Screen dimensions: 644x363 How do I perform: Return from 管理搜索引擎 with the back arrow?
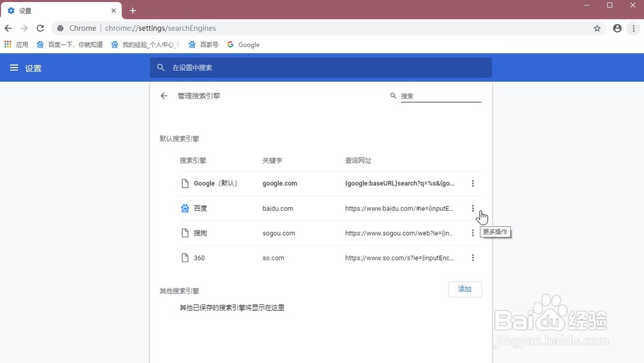click(x=164, y=96)
